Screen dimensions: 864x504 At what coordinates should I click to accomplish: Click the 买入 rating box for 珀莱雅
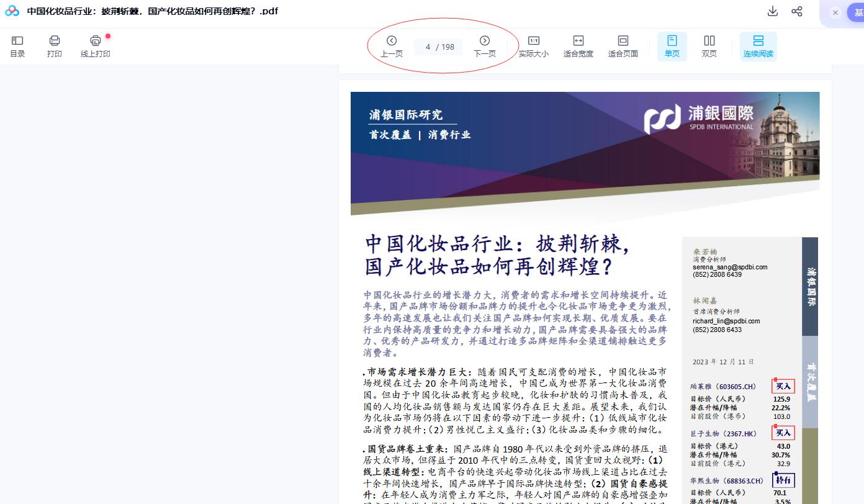point(783,386)
